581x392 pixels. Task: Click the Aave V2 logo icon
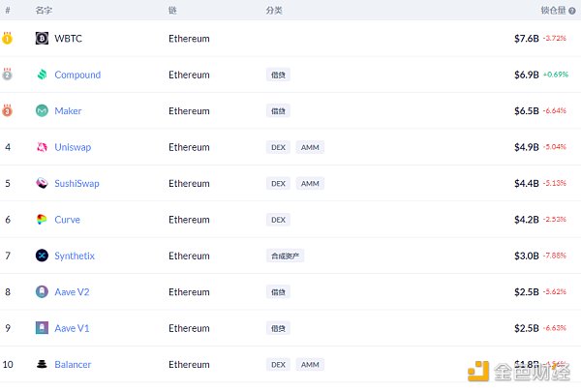(42, 292)
